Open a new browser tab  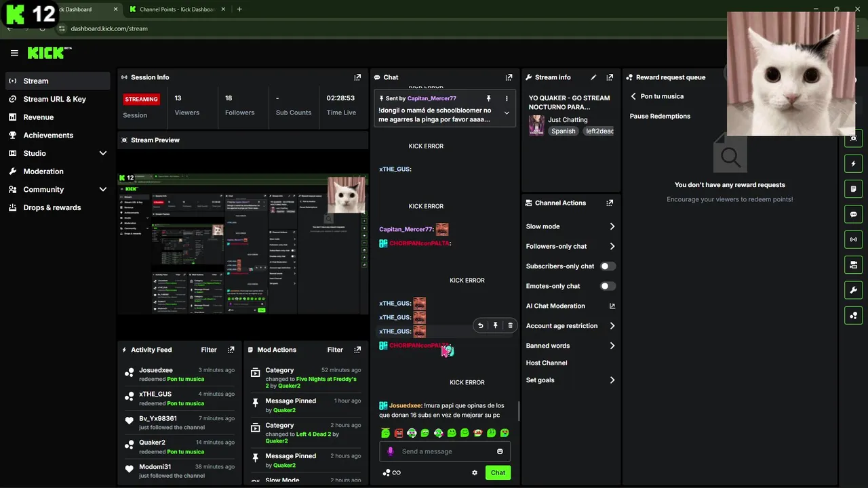[x=239, y=9]
